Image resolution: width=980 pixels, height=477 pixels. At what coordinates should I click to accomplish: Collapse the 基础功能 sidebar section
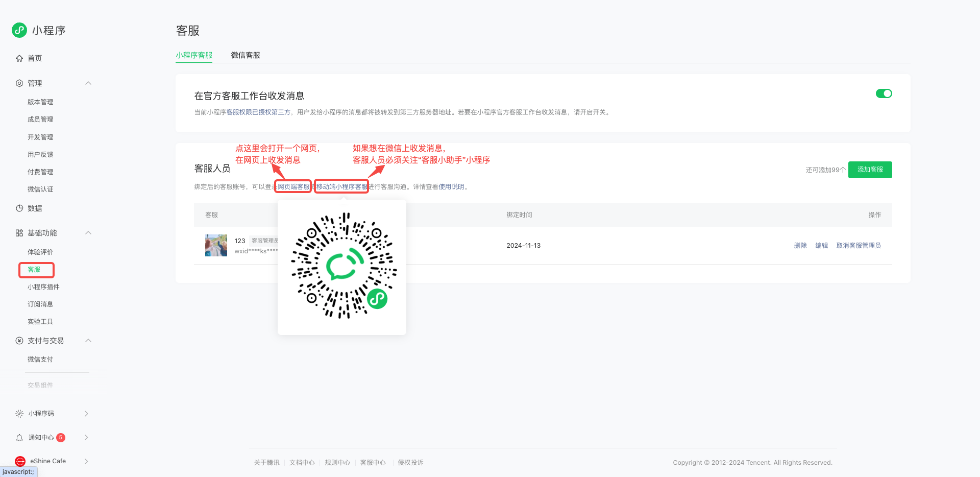[88, 233]
